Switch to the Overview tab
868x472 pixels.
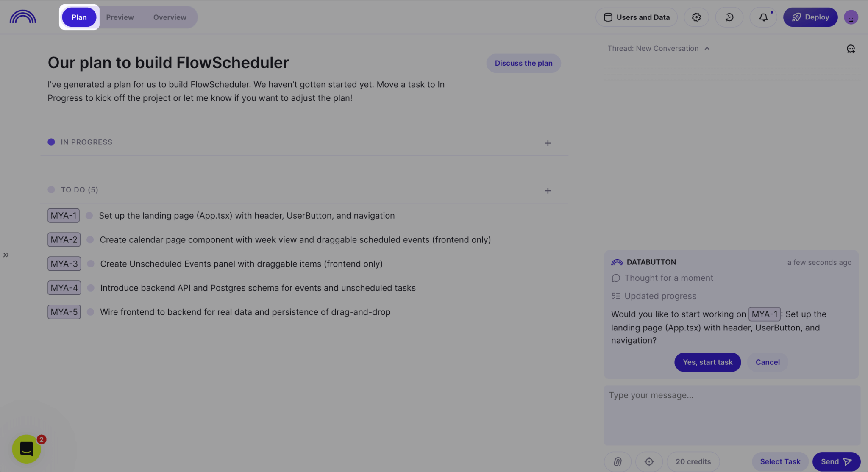(170, 17)
